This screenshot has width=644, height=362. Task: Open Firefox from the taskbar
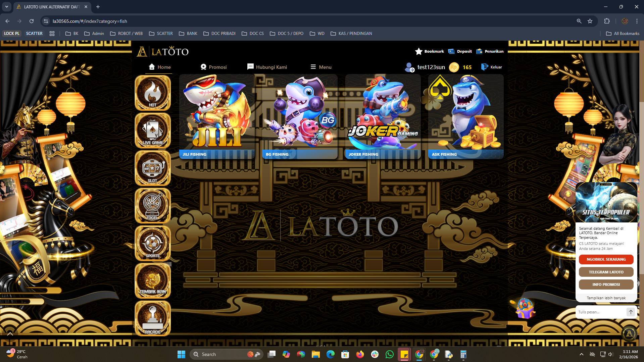pos(360,354)
